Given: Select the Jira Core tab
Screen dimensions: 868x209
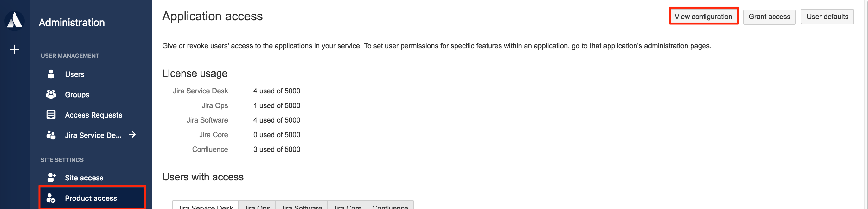Looking at the screenshot, I should (347, 207).
